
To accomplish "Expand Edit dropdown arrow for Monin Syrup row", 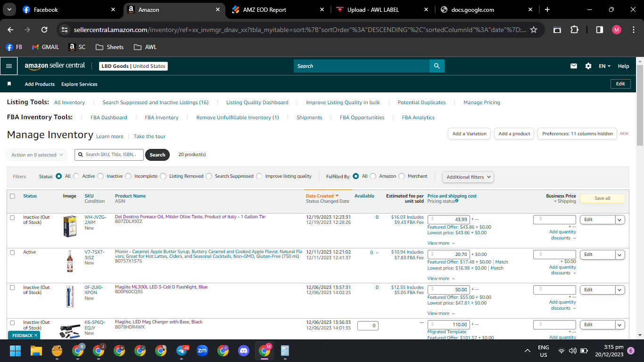I will click(x=620, y=255).
